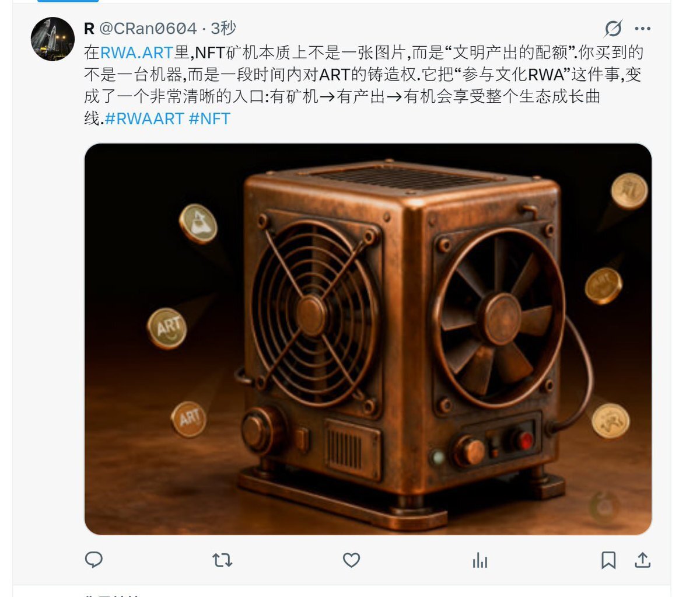The image size is (700, 597).
Task: Open the #NFT hashtag
Action: [209, 118]
